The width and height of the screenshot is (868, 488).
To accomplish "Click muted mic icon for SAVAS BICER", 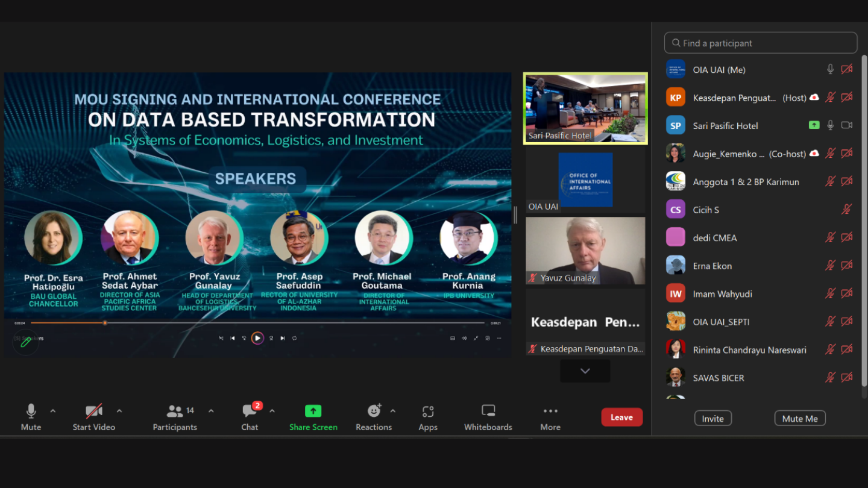I will tap(830, 378).
